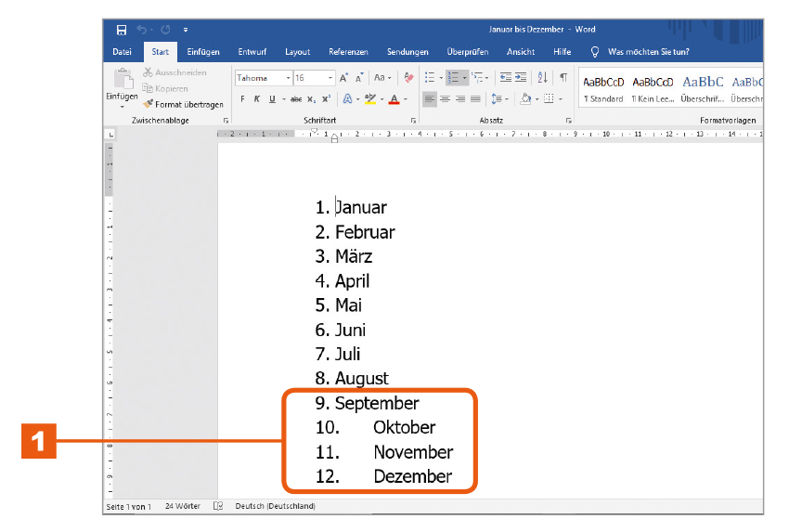Click the shrink font size icon
Image resolution: width=789 pixels, height=532 pixels.
tap(359, 78)
